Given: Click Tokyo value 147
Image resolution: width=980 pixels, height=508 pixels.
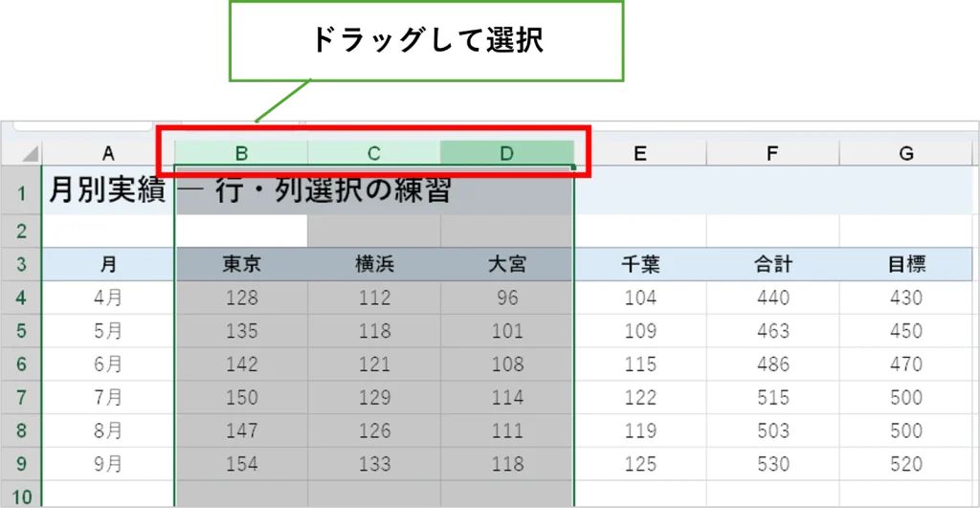Looking at the screenshot, I should click(x=241, y=430).
